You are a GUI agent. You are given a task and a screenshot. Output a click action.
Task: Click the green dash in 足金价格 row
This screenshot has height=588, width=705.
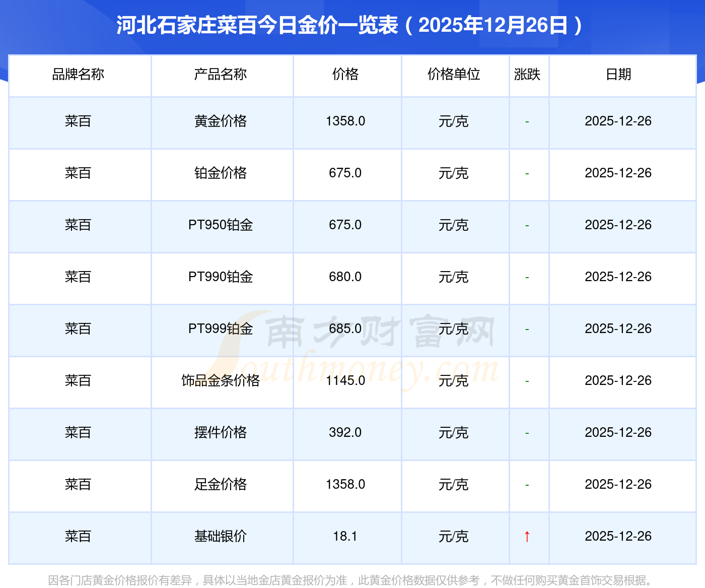click(527, 485)
